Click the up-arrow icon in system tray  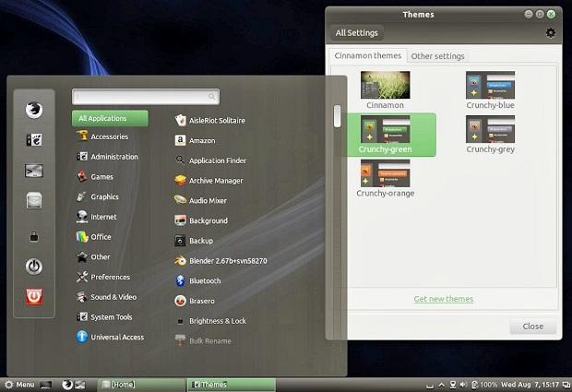click(x=441, y=385)
